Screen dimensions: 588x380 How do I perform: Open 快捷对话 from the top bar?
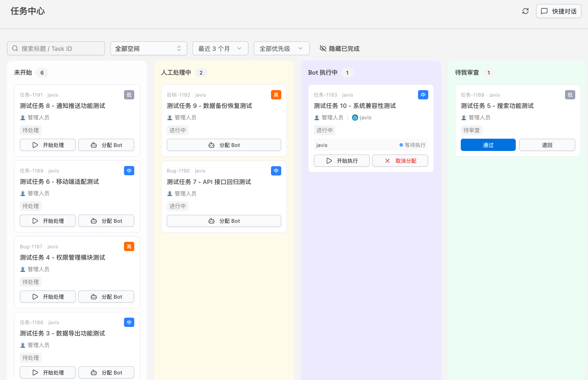click(558, 11)
